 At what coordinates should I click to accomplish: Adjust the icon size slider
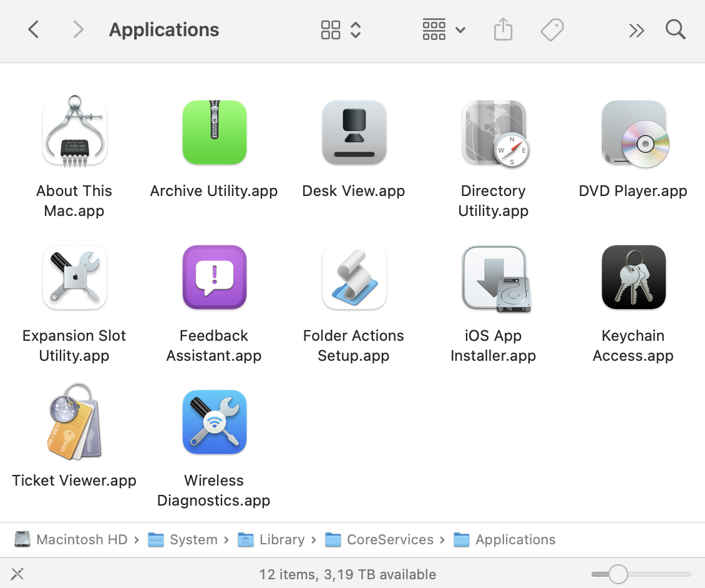618,573
